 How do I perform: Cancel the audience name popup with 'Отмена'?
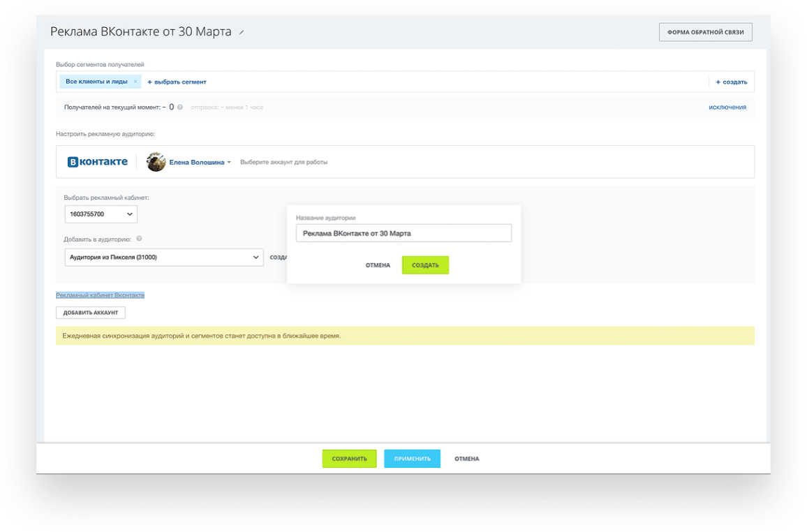pos(378,265)
